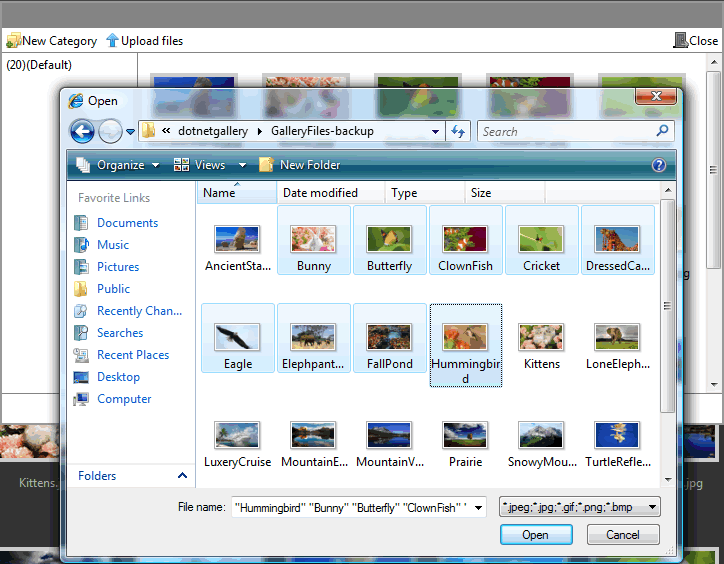
Task: Click the Back navigation arrow button
Action: coord(82,131)
